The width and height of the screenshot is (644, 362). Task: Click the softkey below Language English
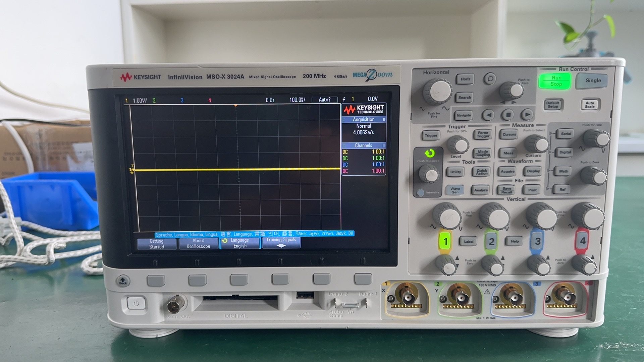[x=239, y=280]
